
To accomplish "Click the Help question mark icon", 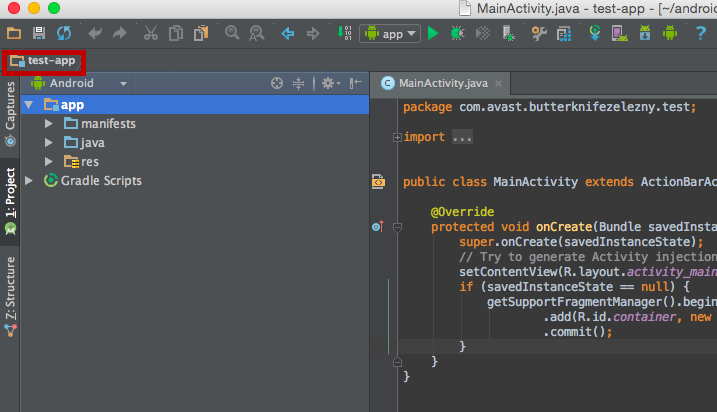I will click(x=701, y=33).
